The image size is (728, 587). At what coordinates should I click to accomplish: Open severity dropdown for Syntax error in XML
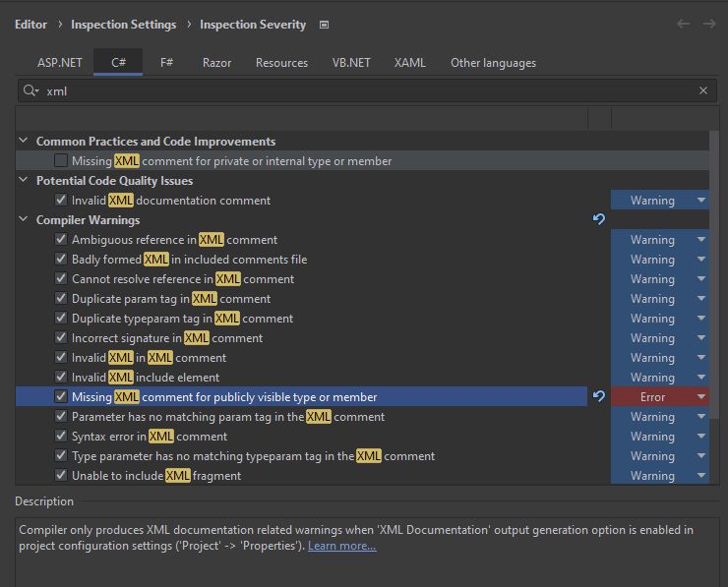[660, 437]
